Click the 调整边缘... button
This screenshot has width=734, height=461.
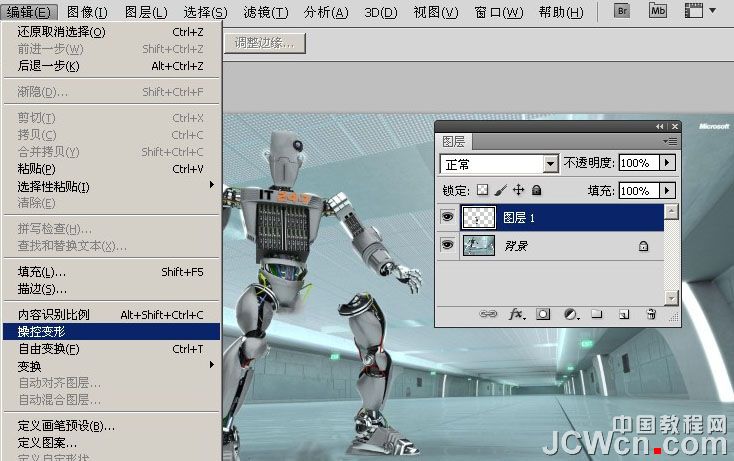(x=264, y=43)
